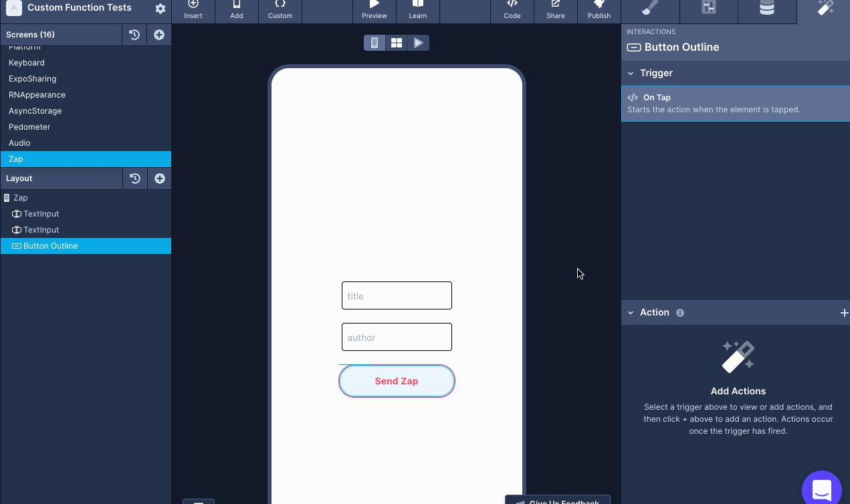The image size is (850, 504).
Task: Select the AsyncStorage screen
Action: click(86, 111)
